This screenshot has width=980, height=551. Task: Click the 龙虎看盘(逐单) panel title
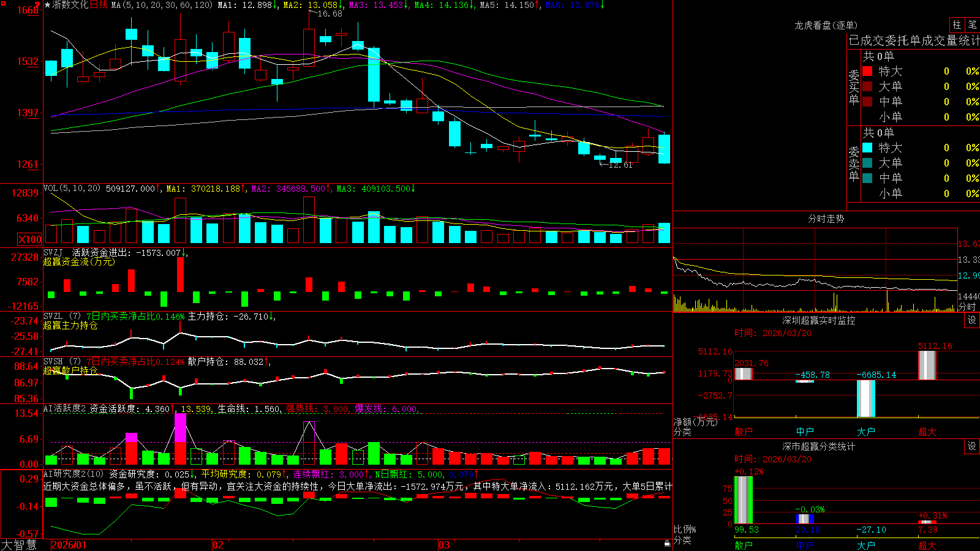(x=826, y=25)
